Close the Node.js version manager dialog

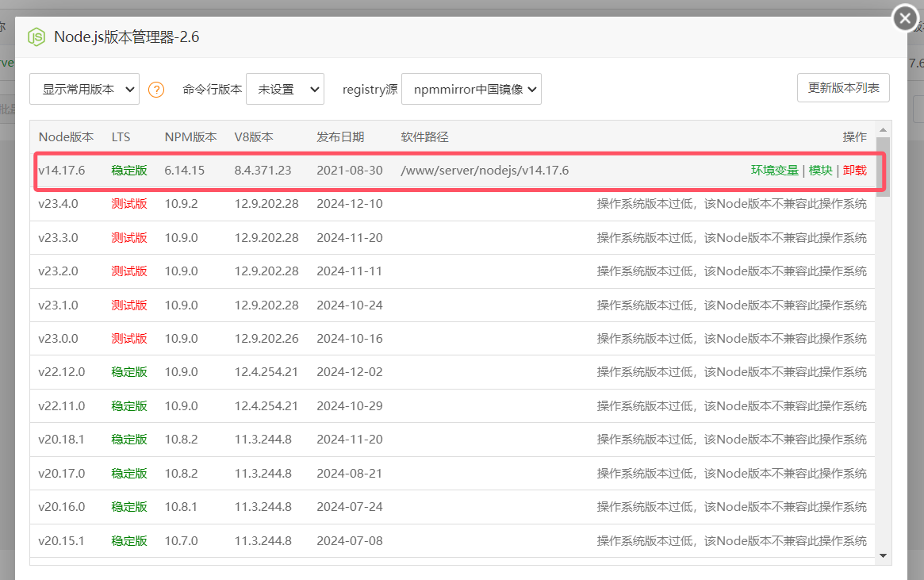pyautogui.click(x=906, y=17)
